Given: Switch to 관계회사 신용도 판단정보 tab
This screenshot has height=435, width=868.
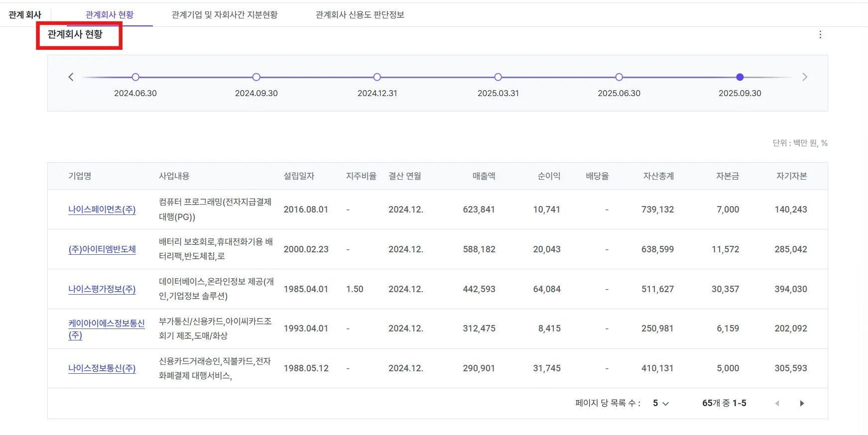Looking at the screenshot, I should tap(360, 15).
